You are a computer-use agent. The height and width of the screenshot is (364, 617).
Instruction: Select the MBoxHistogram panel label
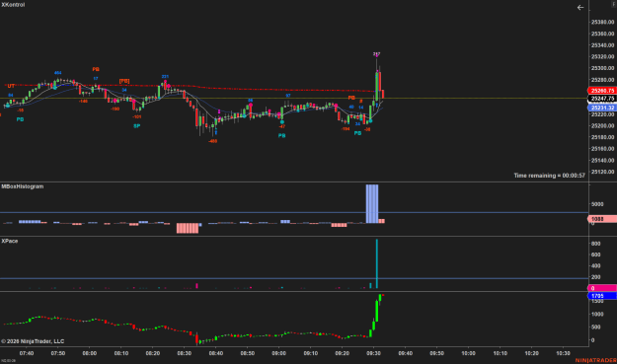coord(23,186)
